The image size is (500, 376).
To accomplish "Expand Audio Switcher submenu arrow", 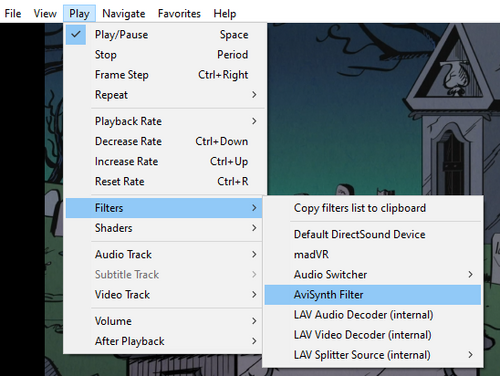I will click(x=470, y=275).
